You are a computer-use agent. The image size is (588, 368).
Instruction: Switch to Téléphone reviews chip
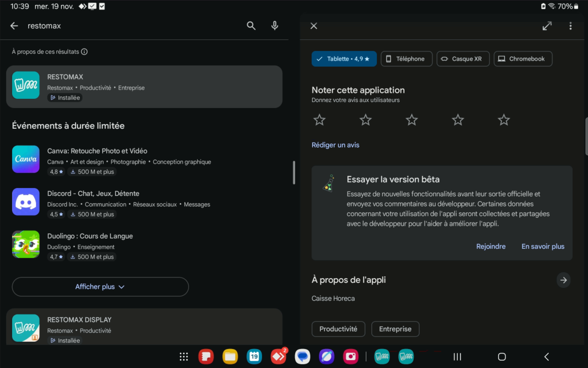[x=406, y=59]
